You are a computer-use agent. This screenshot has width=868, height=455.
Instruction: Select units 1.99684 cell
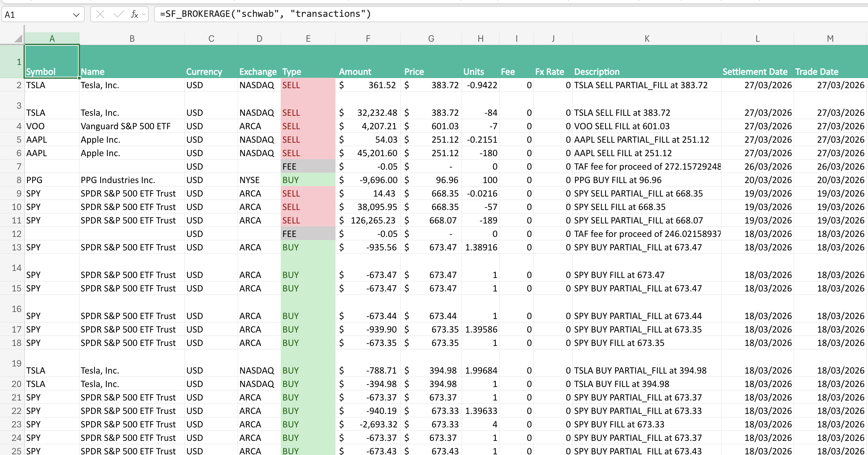pos(480,363)
